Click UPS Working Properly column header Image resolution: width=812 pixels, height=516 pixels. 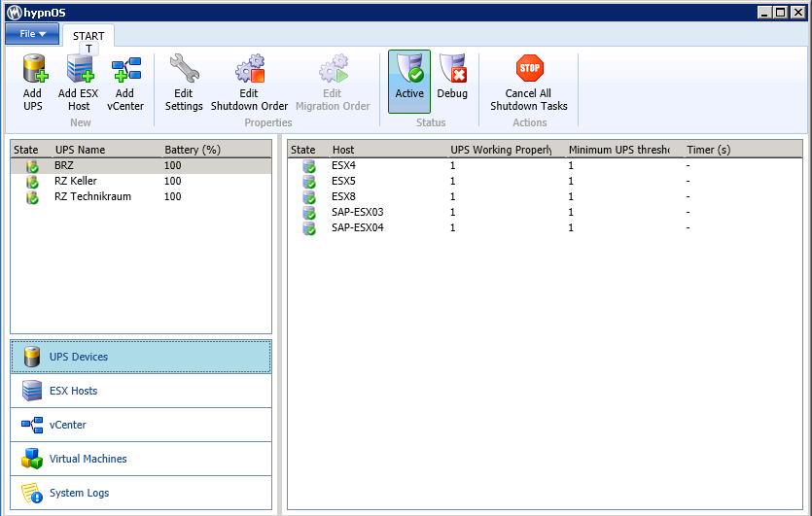506,150
